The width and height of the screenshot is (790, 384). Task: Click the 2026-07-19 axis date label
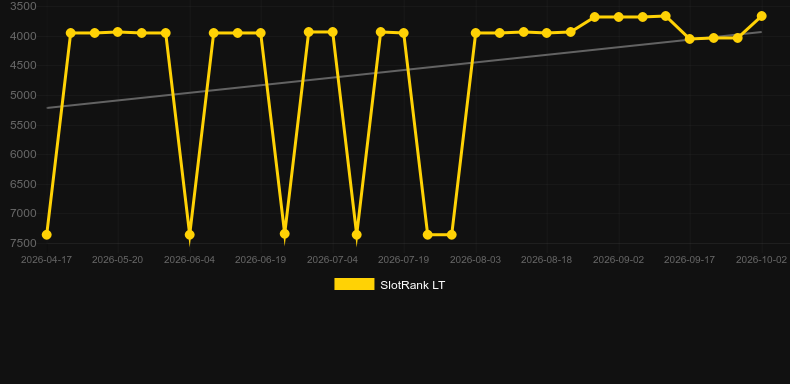[404, 260]
